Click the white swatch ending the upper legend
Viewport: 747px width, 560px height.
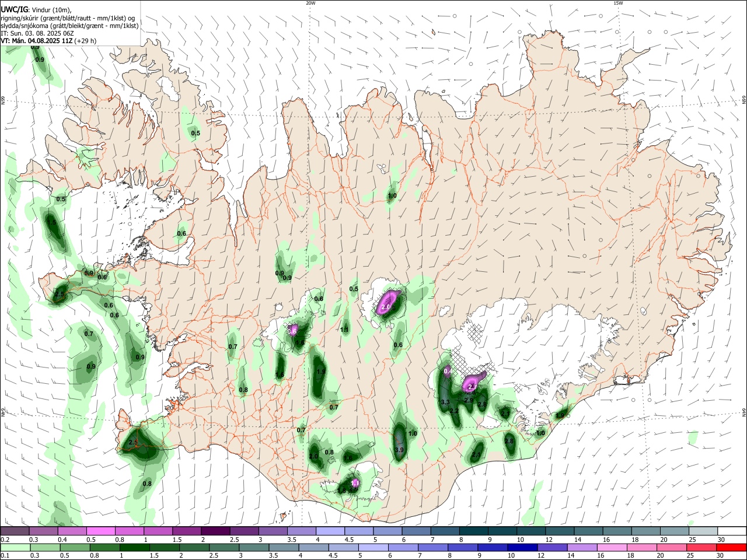pyautogui.click(x=731, y=531)
